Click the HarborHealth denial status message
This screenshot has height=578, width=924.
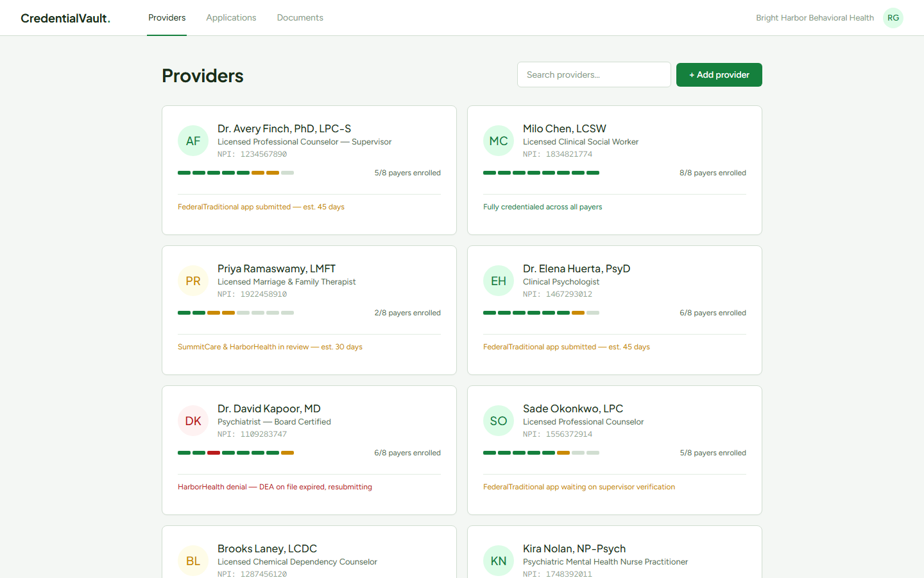tap(275, 487)
